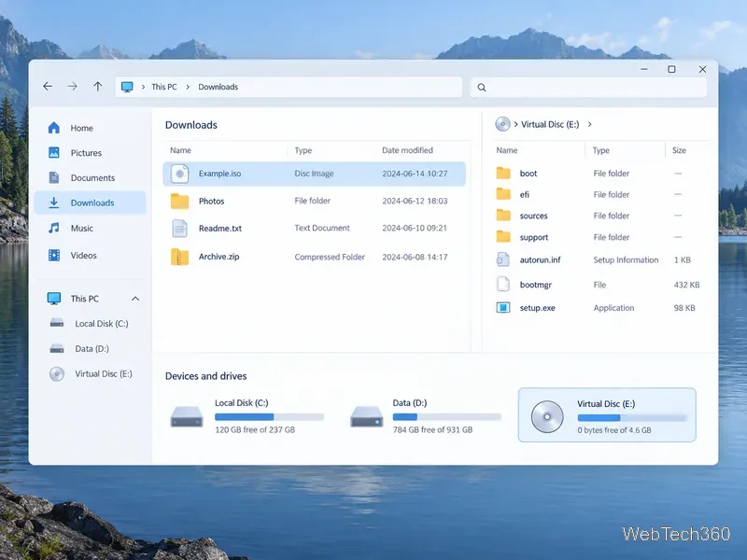Select the Archive.zip zipped folder icon
The width and height of the screenshot is (747, 560).
(x=179, y=257)
